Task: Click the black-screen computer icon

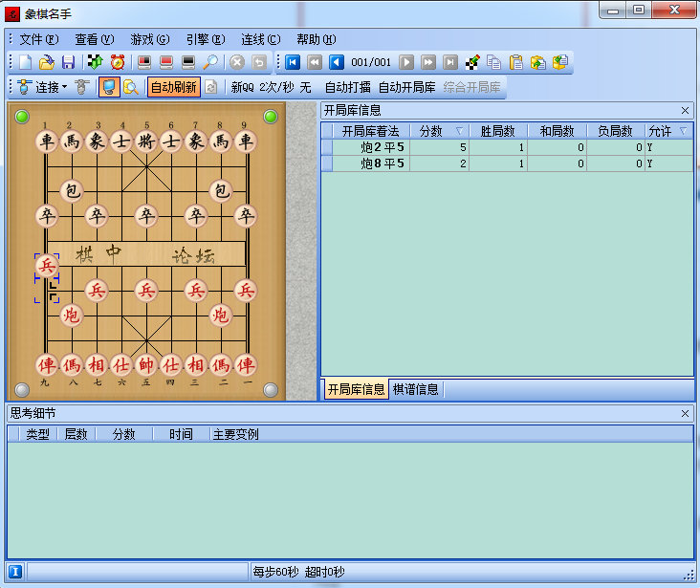Action: (188, 62)
